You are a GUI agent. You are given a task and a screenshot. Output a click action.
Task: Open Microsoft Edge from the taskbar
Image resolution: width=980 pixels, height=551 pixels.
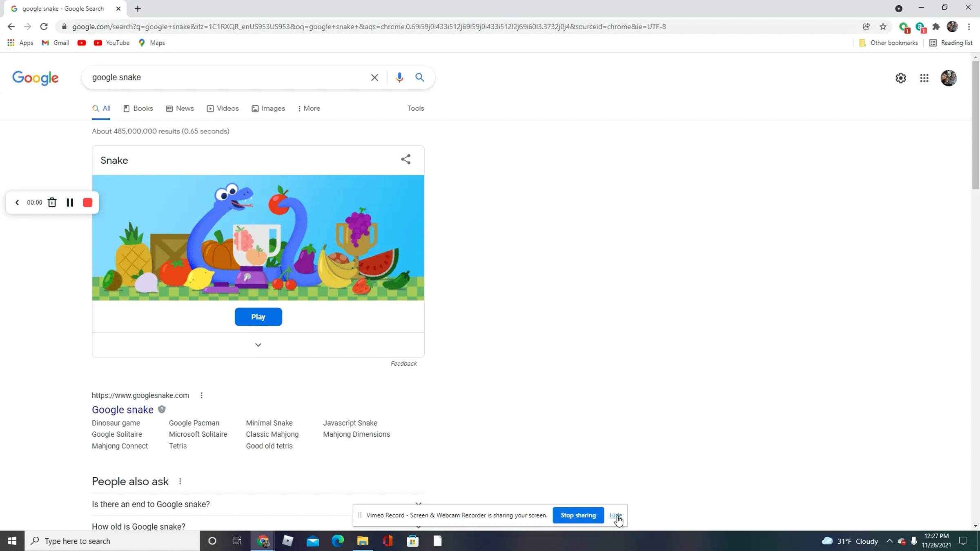pyautogui.click(x=338, y=541)
